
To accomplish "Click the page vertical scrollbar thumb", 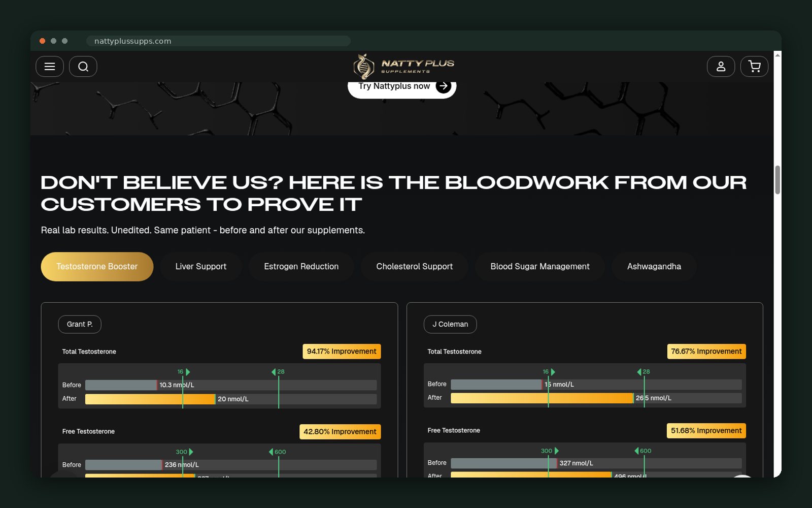I will pos(777,180).
